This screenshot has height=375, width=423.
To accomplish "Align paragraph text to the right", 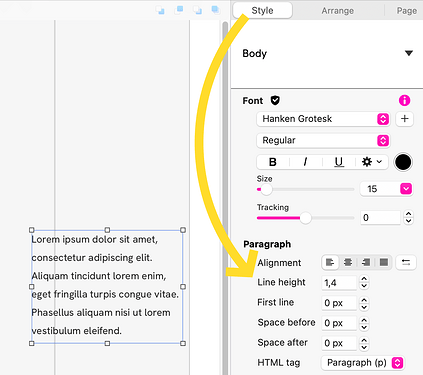I will click(366, 263).
